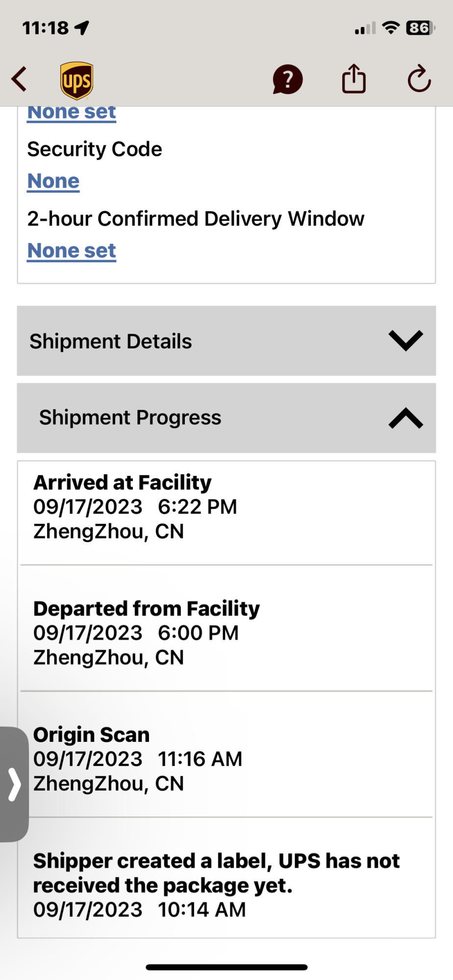
Task: Open the Security Code None link
Action: [x=53, y=181]
